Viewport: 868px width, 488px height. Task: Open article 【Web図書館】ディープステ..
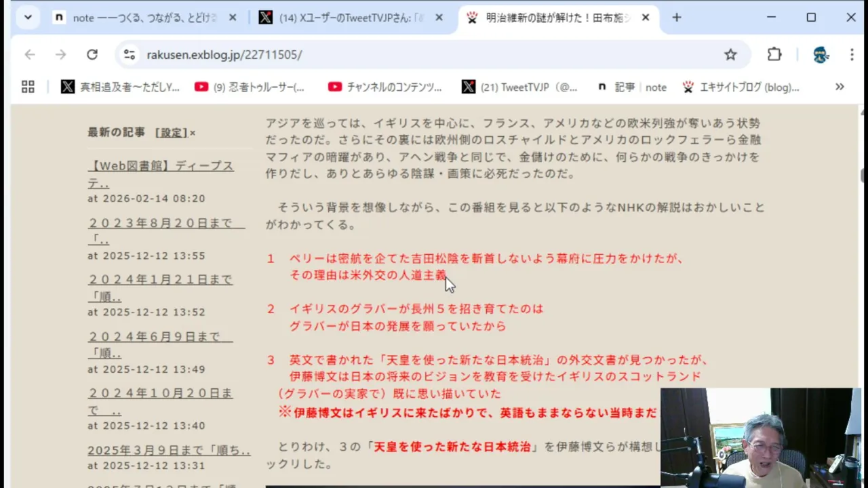tap(161, 175)
